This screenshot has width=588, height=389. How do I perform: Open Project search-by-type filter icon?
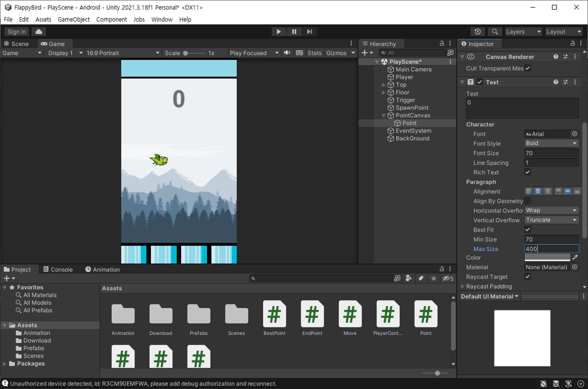tap(409, 278)
